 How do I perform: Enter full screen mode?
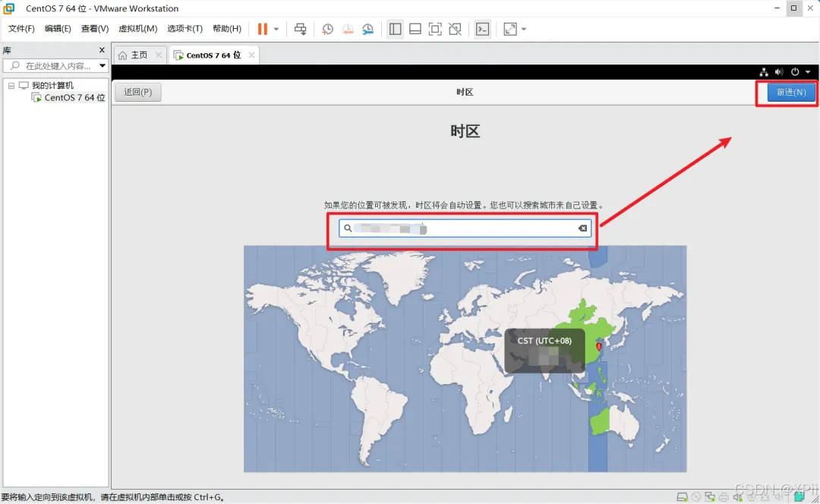coord(435,30)
